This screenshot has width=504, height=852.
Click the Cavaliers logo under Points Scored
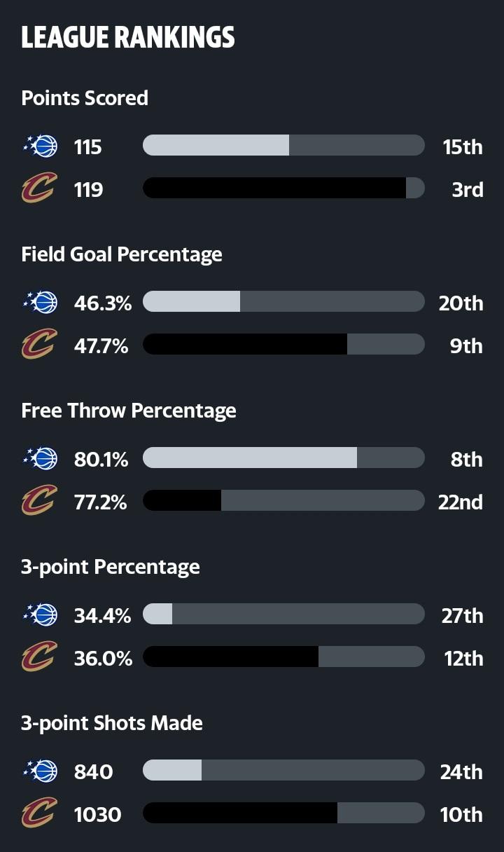click(39, 189)
